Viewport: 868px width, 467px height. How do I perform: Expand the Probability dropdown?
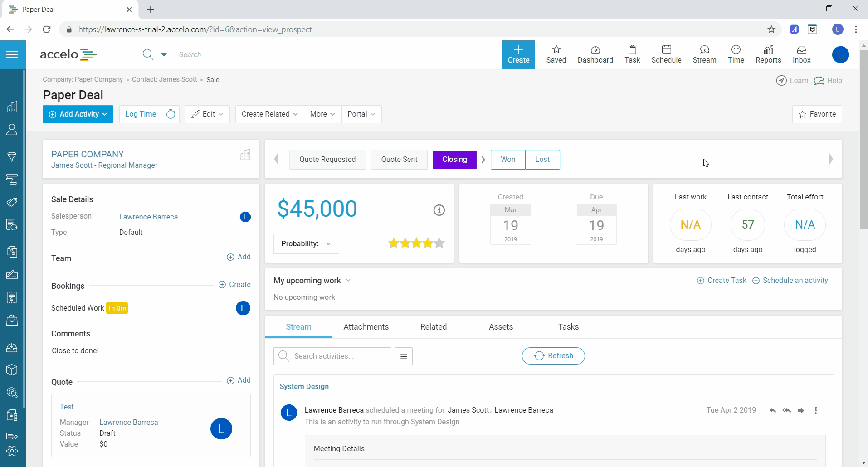click(x=306, y=244)
